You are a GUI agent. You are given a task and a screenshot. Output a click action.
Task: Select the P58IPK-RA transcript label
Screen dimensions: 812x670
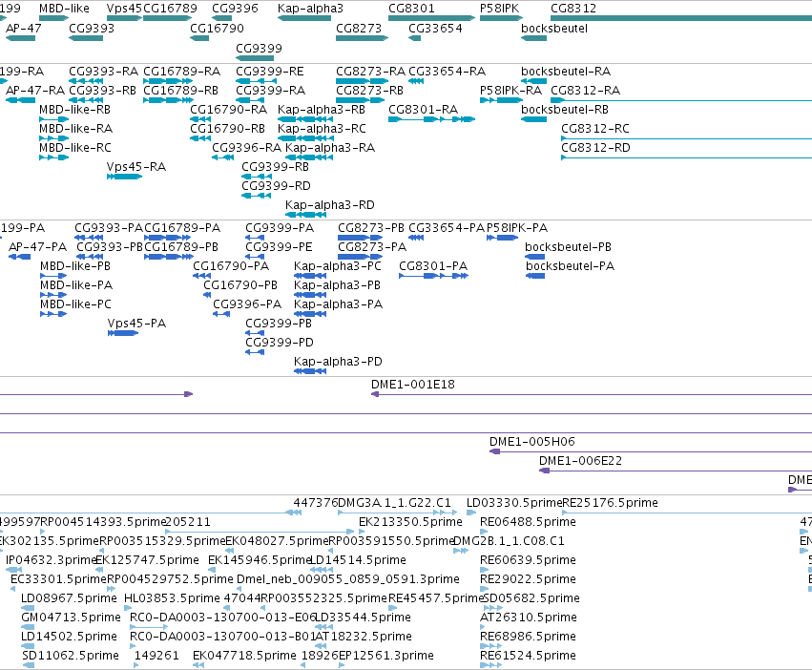click(x=511, y=90)
